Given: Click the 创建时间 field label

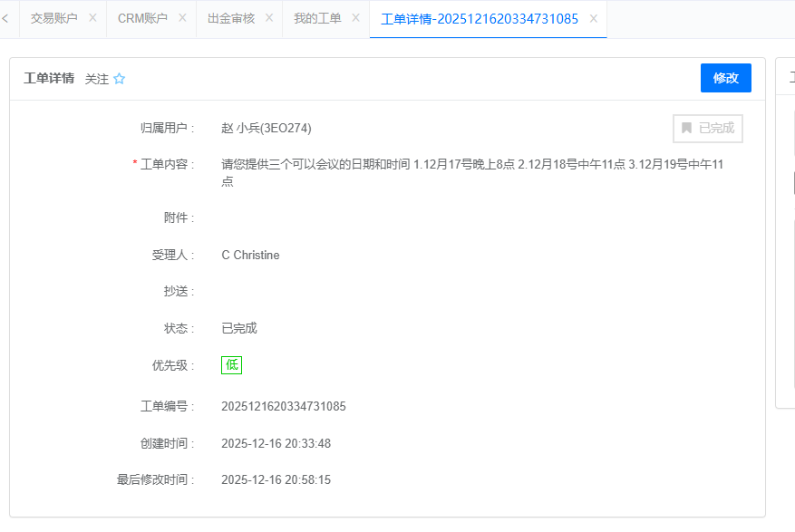Looking at the screenshot, I should pos(167,443).
